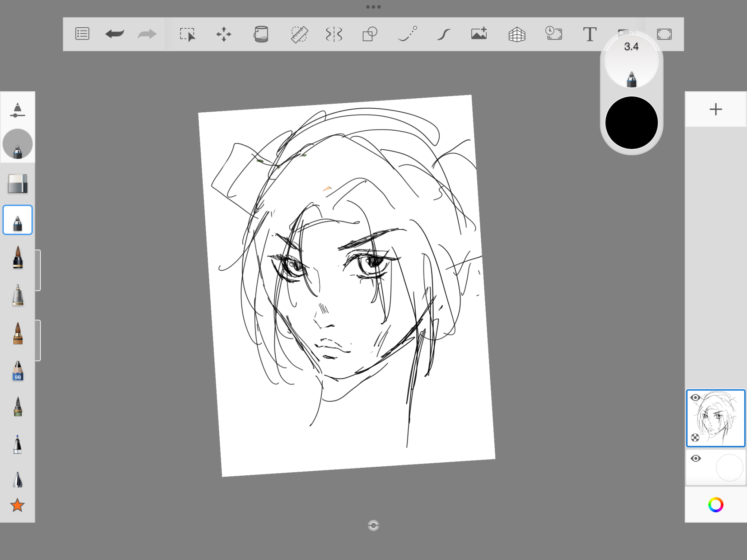Toggle visibility of the background layer
This screenshot has height=560, width=747.
tap(695, 458)
